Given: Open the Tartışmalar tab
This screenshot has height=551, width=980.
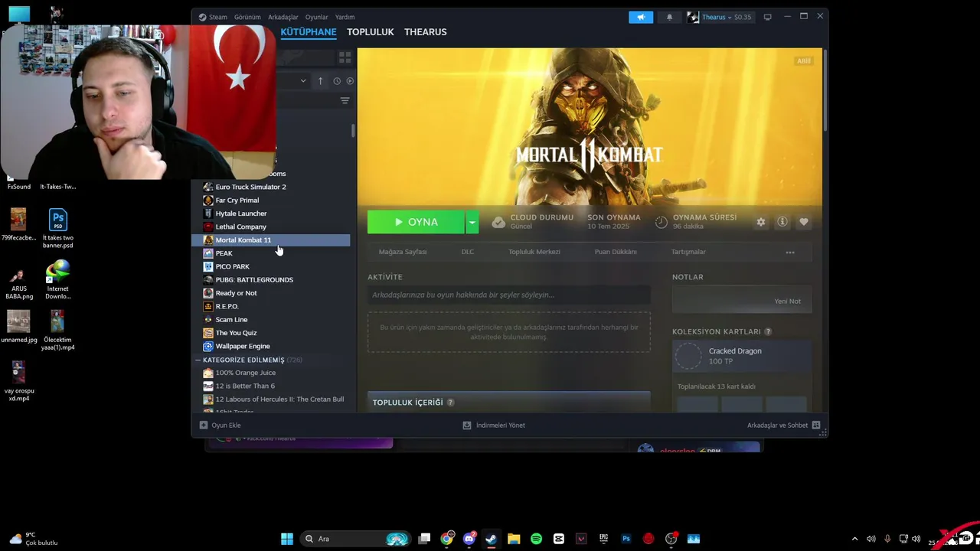Looking at the screenshot, I should 688,252.
